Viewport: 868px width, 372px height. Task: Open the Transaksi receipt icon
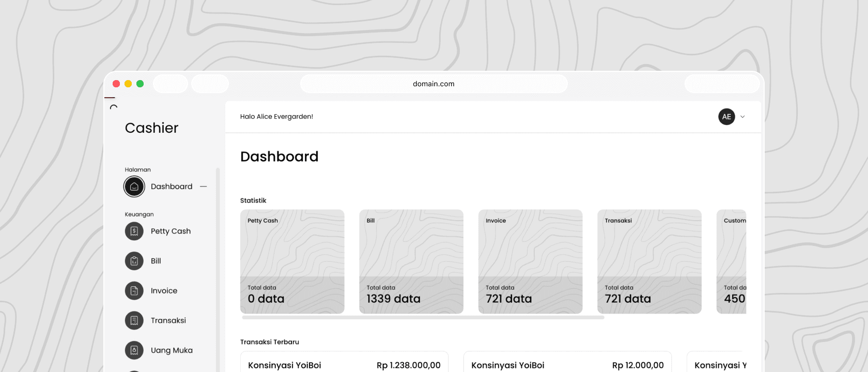[134, 320]
